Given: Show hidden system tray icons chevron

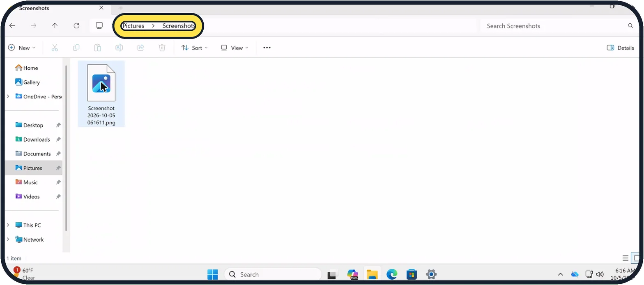Looking at the screenshot, I should pos(560,274).
